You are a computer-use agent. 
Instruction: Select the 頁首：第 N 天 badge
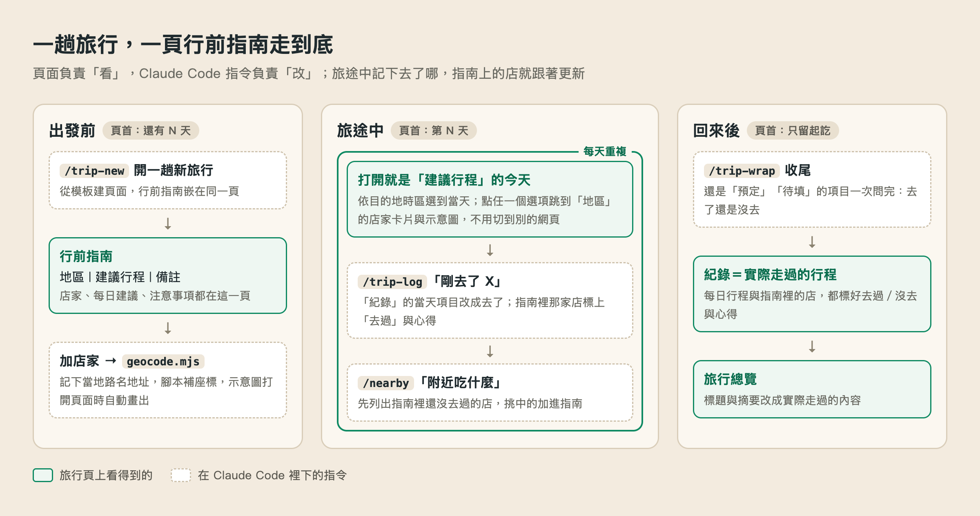(434, 131)
